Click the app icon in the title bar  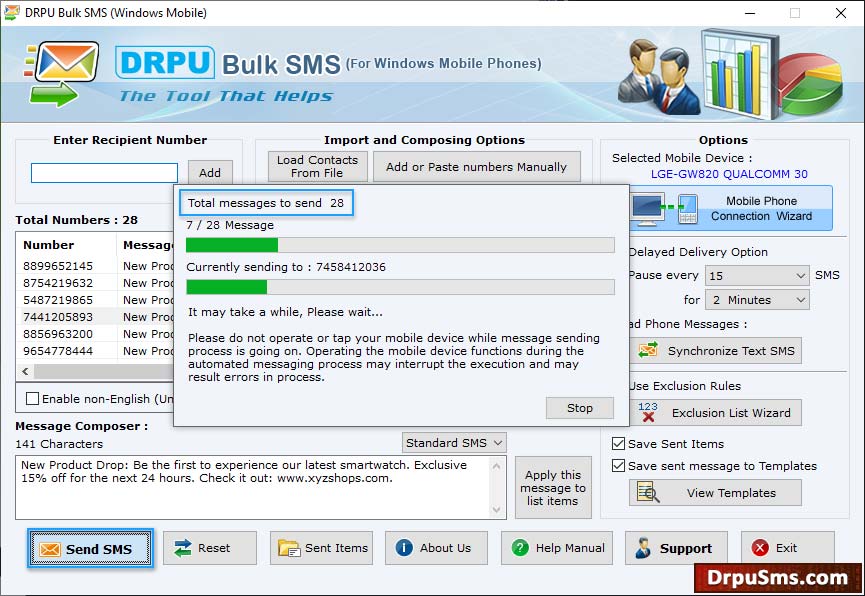11,12
